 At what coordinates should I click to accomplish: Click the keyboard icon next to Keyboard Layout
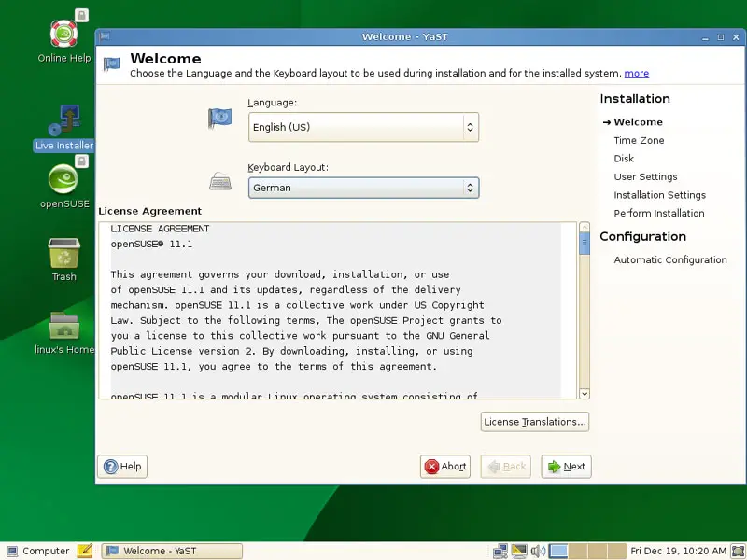pyautogui.click(x=220, y=181)
